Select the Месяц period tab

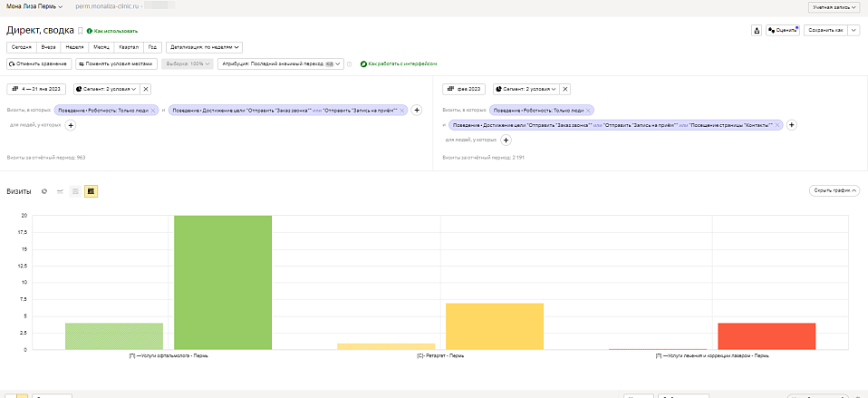[101, 48]
